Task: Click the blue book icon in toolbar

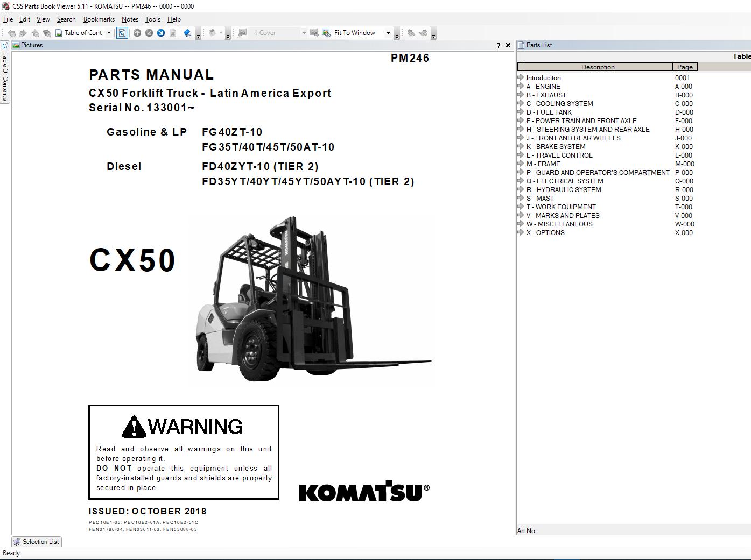Action: click(187, 33)
